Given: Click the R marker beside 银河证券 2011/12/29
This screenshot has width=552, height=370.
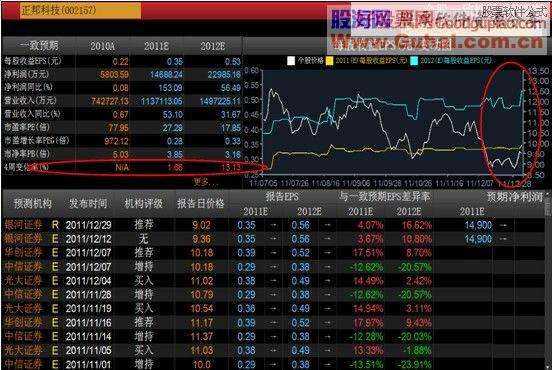Looking at the screenshot, I should pyautogui.click(x=55, y=225).
